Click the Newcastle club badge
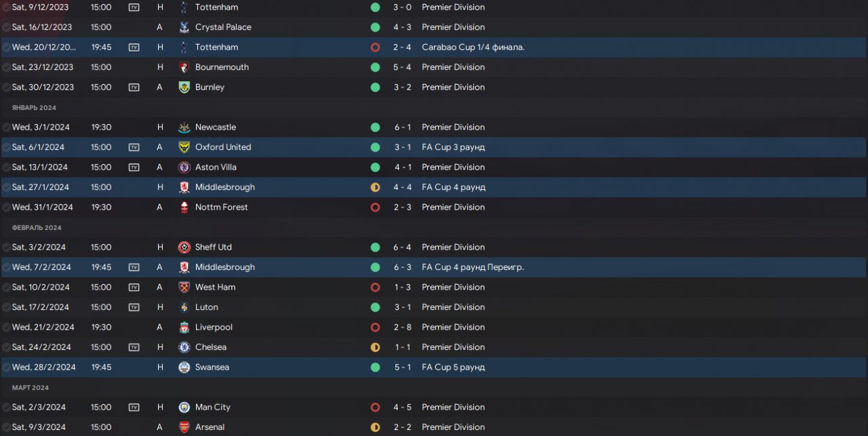 184,127
